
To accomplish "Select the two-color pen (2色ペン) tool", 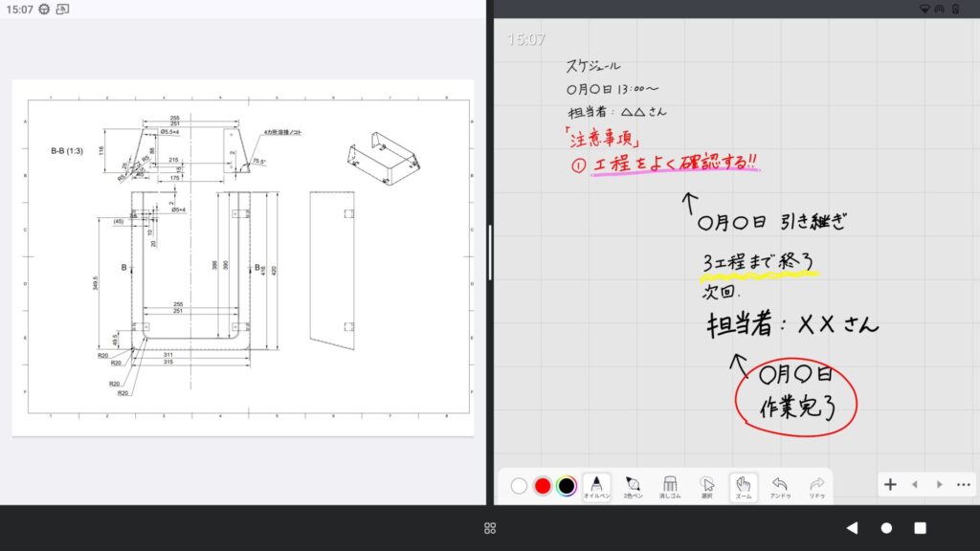I will (633, 486).
